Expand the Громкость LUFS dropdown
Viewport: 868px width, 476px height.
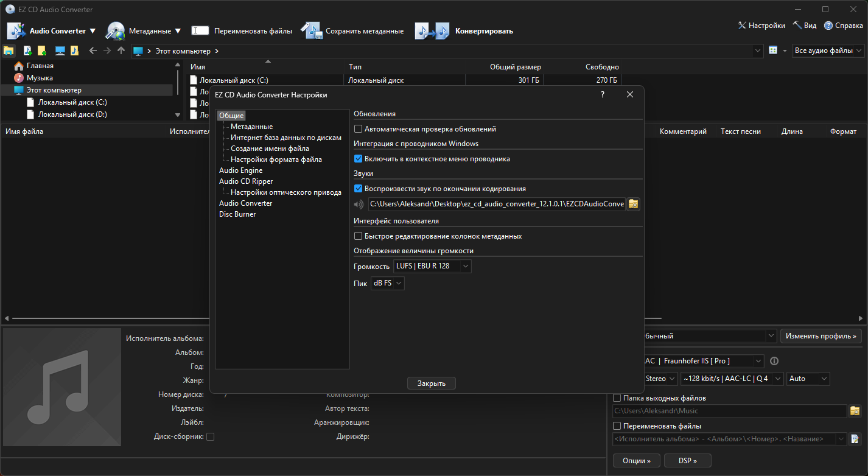point(432,267)
